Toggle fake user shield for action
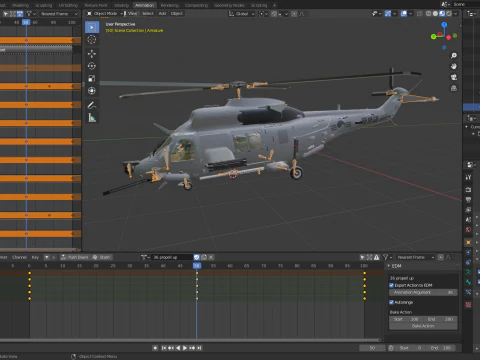480x360 pixels. (197, 257)
